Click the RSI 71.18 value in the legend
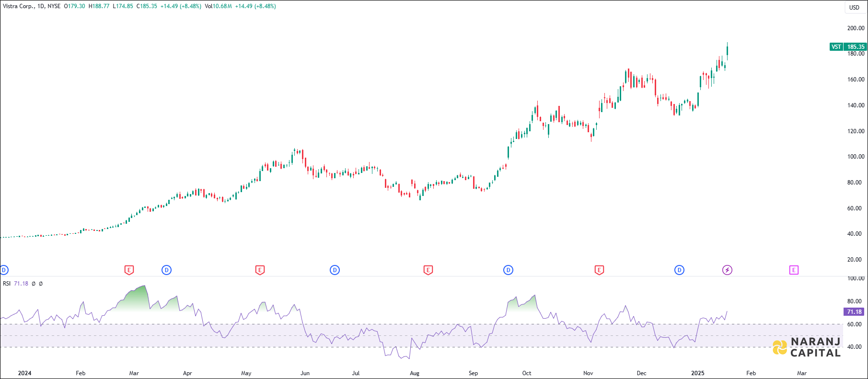This screenshot has width=868, height=379. pyautogui.click(x=21, y=284)
